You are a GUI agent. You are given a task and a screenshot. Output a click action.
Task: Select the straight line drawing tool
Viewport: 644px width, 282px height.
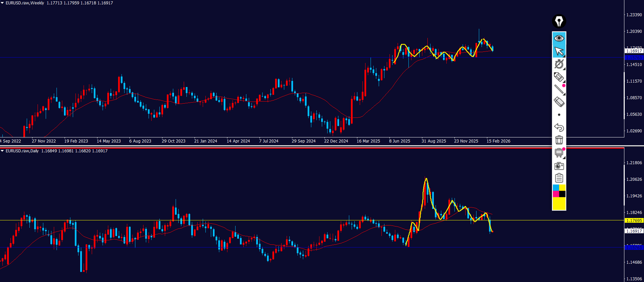(559, 89)
